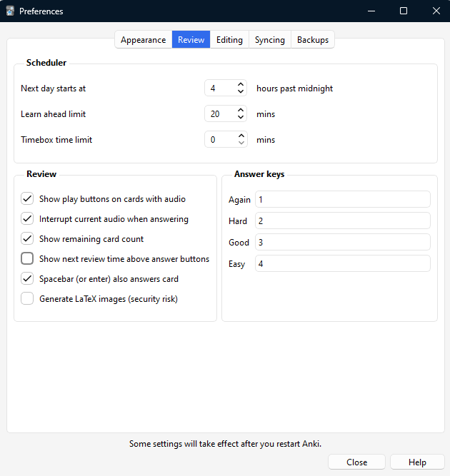Screen dimensions: 450x476
Task: Enable Show next review time above buttons
Action: point(28,259)
